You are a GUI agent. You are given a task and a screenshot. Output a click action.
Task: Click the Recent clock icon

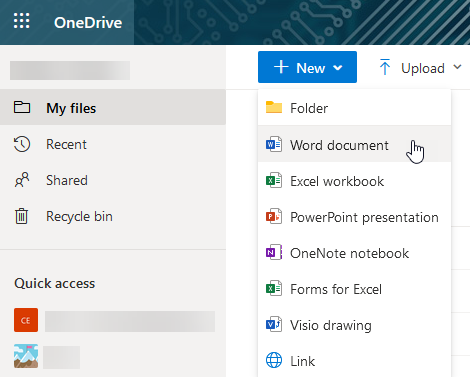coord(22,144)
